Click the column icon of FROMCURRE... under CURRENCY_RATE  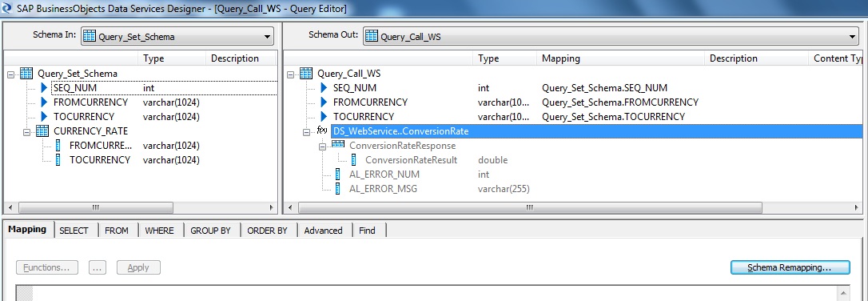click(58, 146)
